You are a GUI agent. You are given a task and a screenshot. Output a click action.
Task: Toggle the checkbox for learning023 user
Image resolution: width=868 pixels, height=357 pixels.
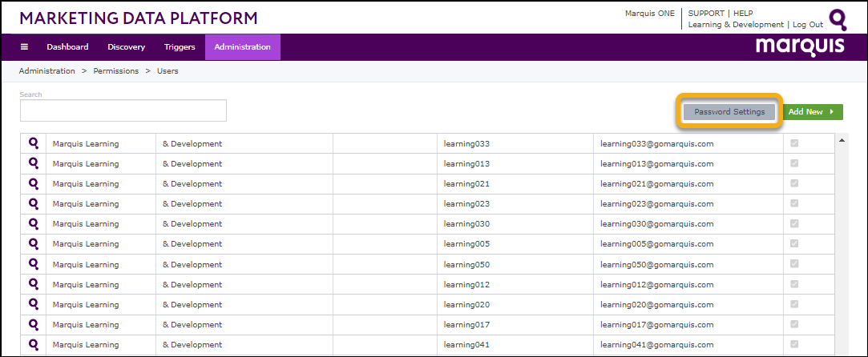click(794, 203)
